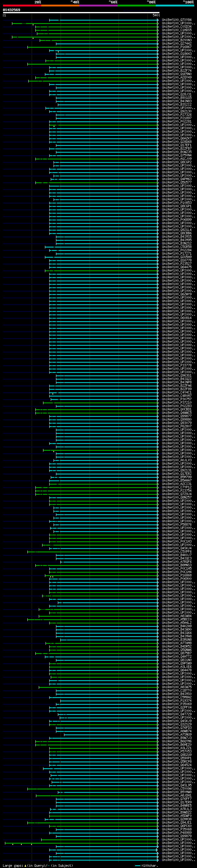Viewport: 197px width, 868px height.
Task: Select label UniRef100_Q99877
Action: 177,416
